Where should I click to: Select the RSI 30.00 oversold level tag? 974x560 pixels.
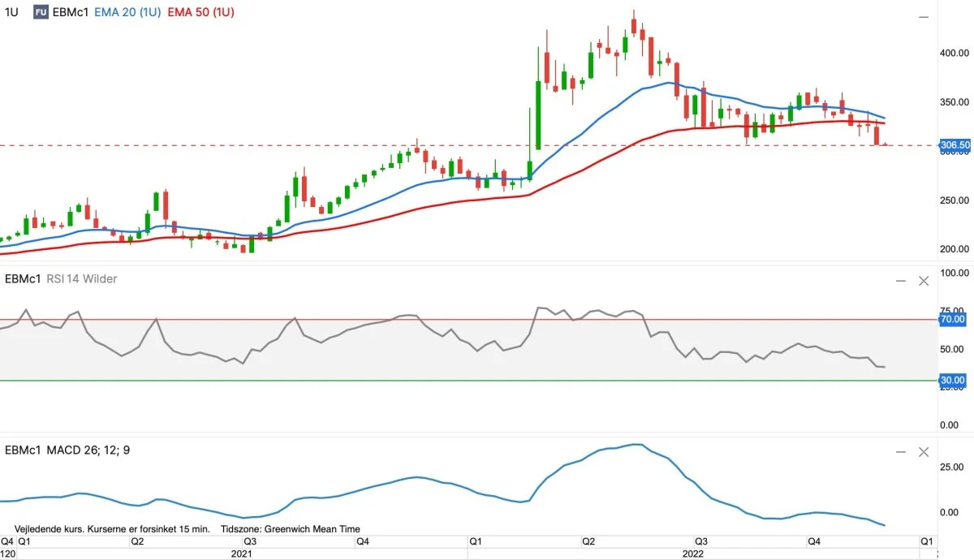[951, 380]
